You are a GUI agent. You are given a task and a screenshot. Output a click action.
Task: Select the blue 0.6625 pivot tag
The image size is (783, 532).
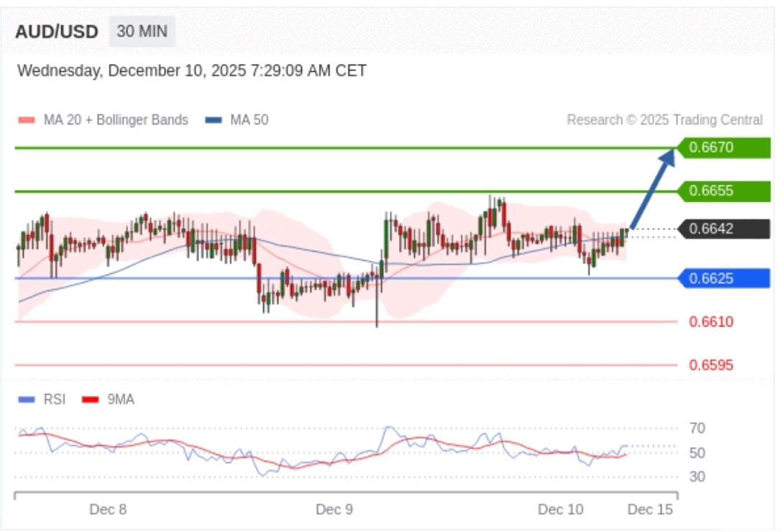coord(723,278)
